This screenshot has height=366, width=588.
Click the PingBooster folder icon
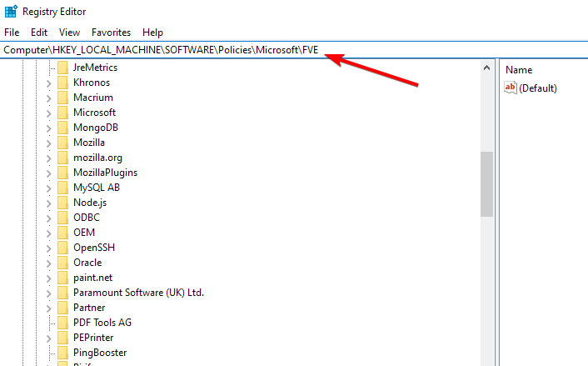coord(63,353)
